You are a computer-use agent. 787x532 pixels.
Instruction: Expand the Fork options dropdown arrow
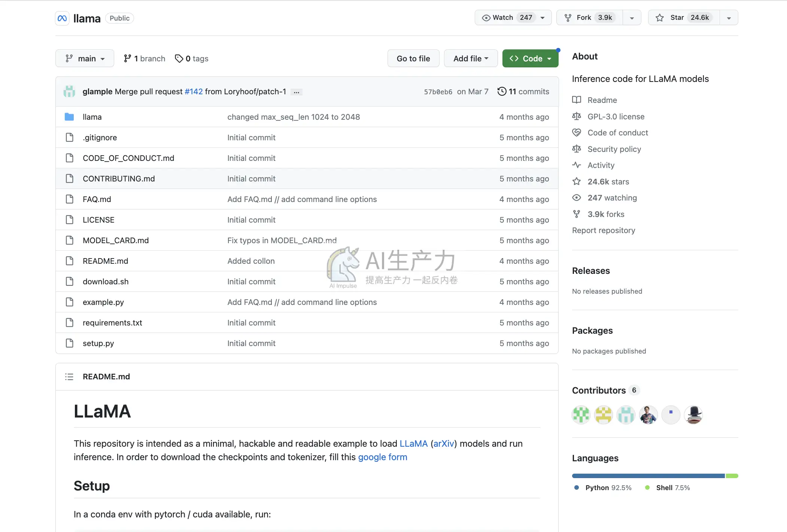pyautogui.click(x=632, y=18)
